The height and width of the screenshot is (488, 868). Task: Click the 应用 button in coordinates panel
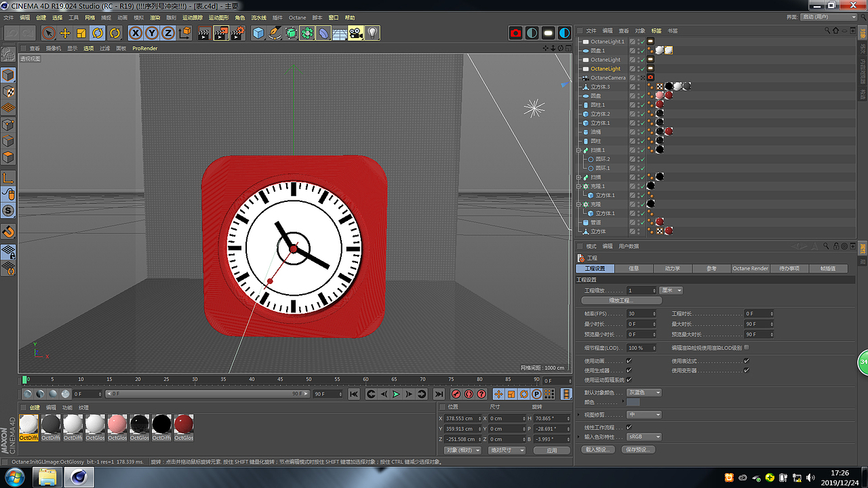(x=552, y=450)
